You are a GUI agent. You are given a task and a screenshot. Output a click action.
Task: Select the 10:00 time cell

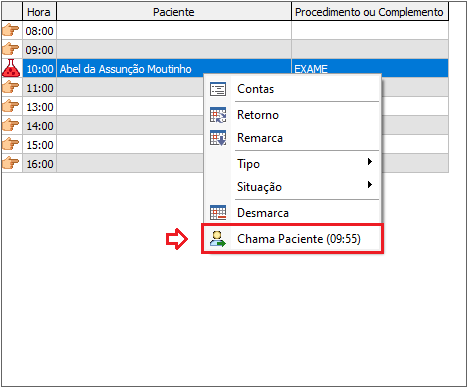pyautogui.click(x=39, y=69)
